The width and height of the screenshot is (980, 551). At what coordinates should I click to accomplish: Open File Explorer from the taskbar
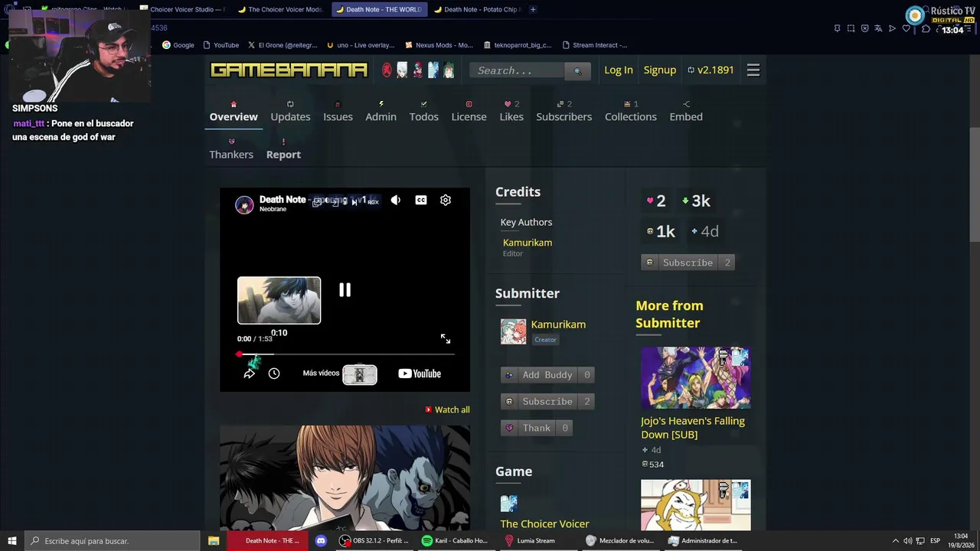[x=214, y=541]
